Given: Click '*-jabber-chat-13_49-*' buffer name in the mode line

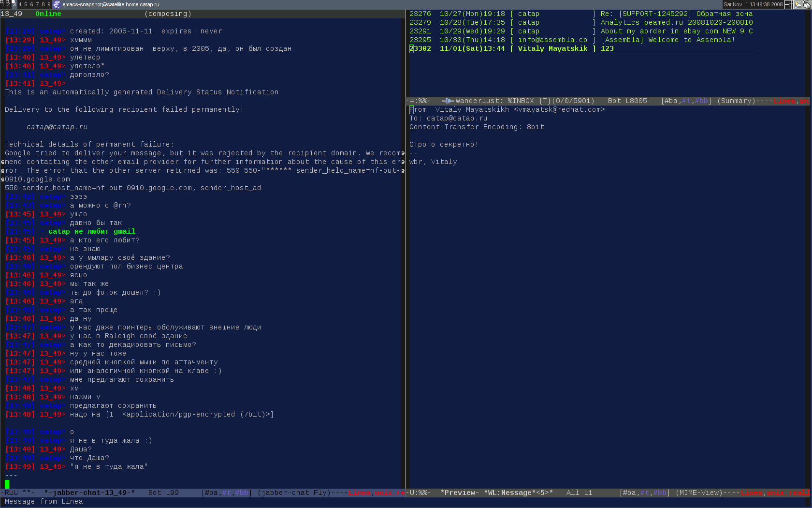Looking at the screenshot, I should [x=89, y=493].
